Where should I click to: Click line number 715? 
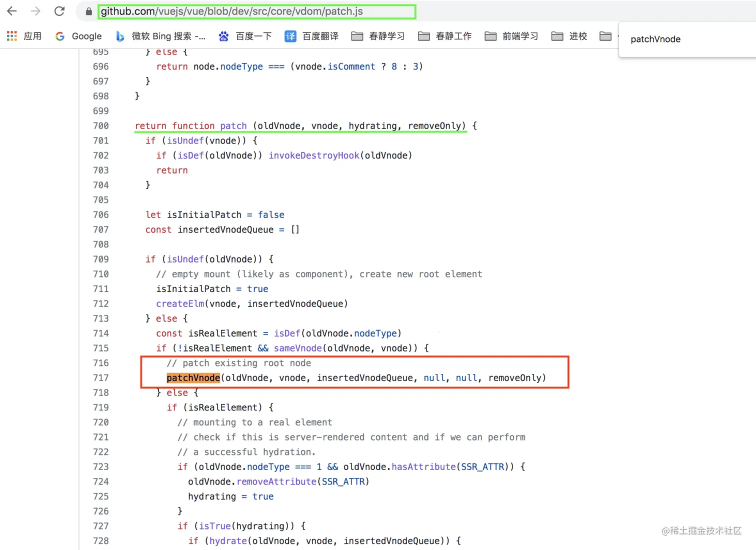tap(100, 348)
